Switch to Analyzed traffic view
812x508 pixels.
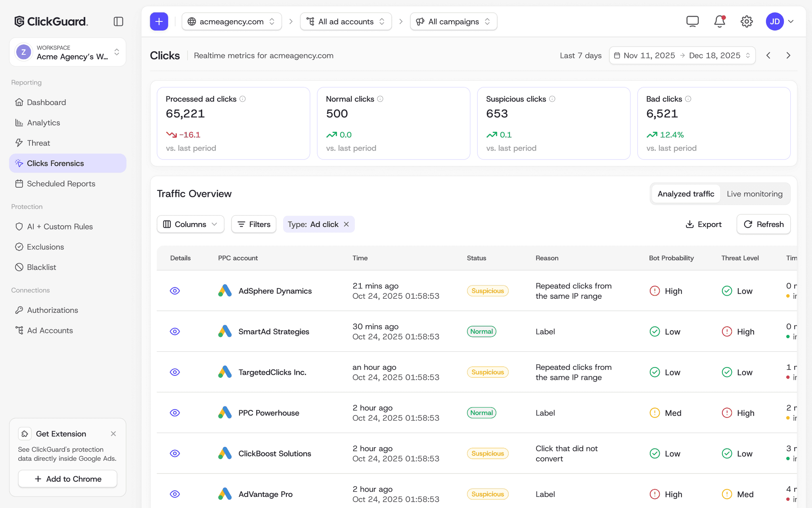pos(686,194)
